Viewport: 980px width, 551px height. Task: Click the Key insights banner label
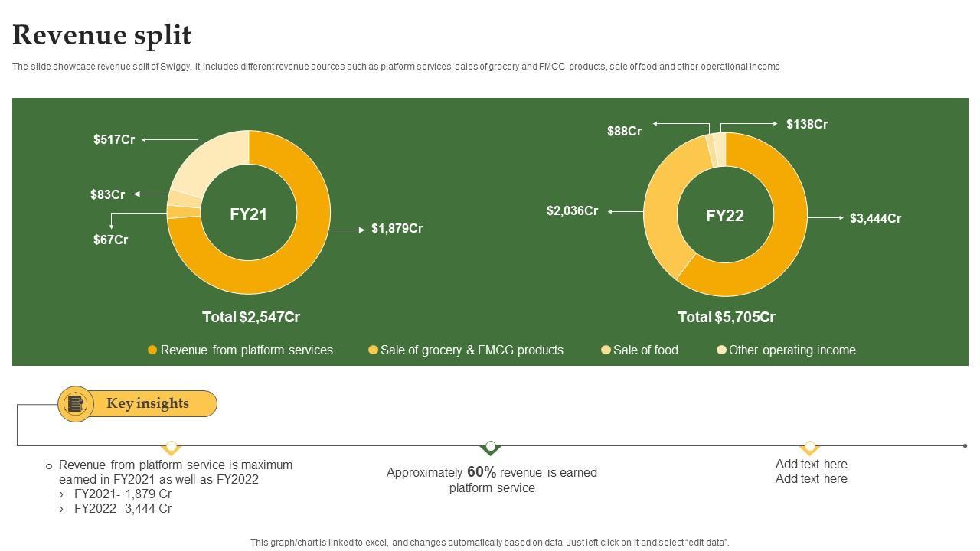point(148,403)
